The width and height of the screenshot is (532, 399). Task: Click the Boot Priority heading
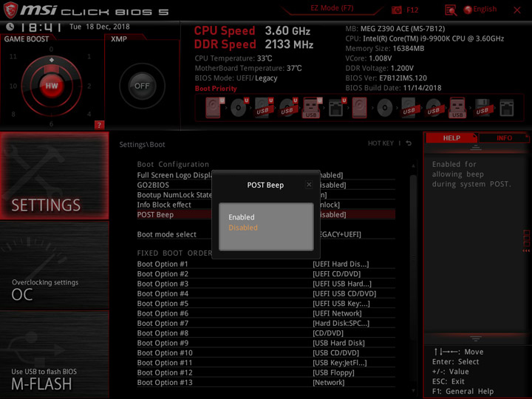tap(216, 88)
